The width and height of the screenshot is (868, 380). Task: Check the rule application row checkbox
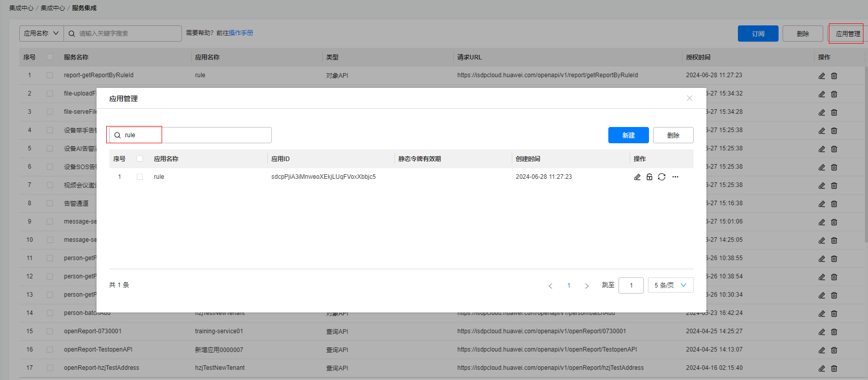(140, 177)
